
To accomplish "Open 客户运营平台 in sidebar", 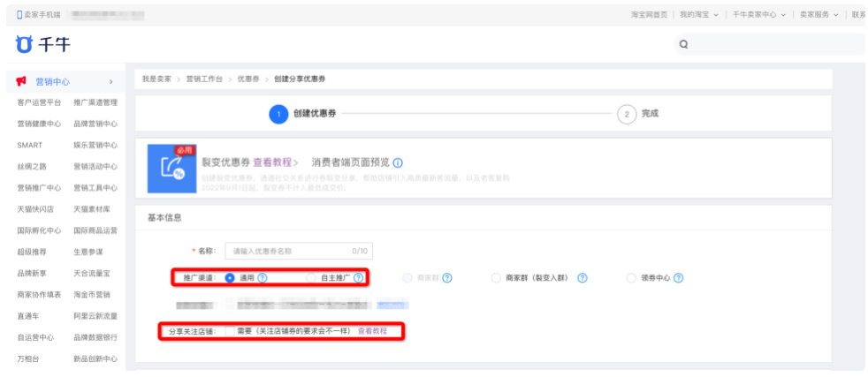I will tap(39, 102).
